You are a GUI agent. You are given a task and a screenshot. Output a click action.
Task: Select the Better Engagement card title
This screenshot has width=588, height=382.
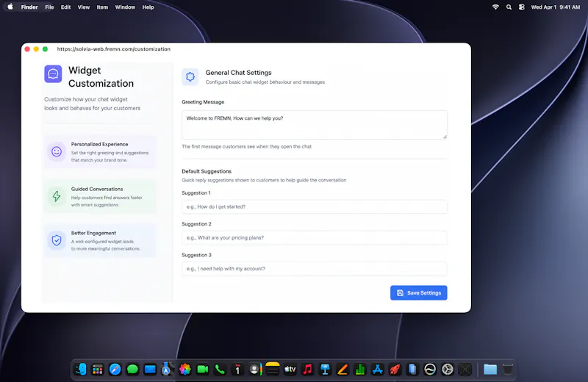tap(93, 233)
